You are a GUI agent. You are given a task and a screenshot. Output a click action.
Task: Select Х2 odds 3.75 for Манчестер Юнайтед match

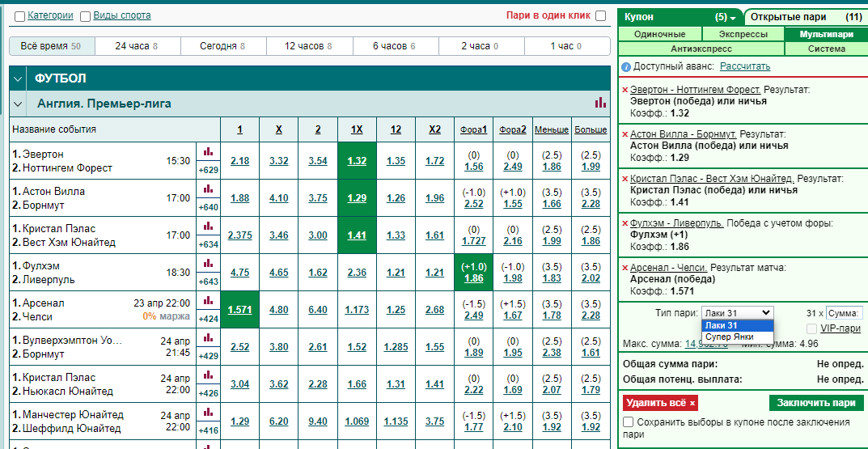coord(434,421)
